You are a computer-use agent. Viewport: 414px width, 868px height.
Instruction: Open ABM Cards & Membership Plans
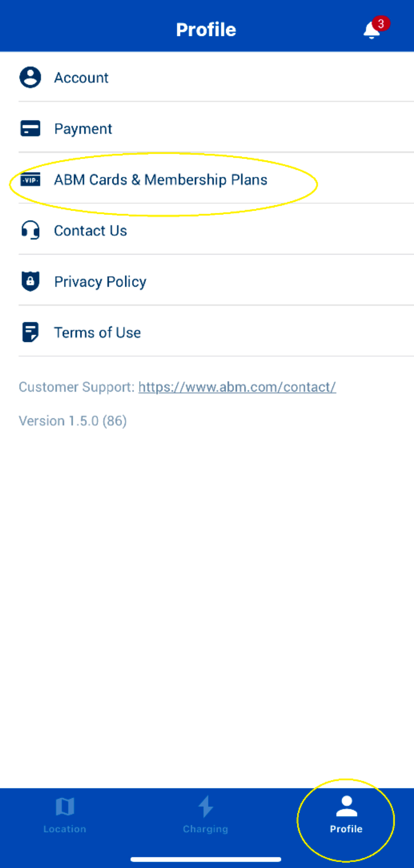tap(161, 179)
